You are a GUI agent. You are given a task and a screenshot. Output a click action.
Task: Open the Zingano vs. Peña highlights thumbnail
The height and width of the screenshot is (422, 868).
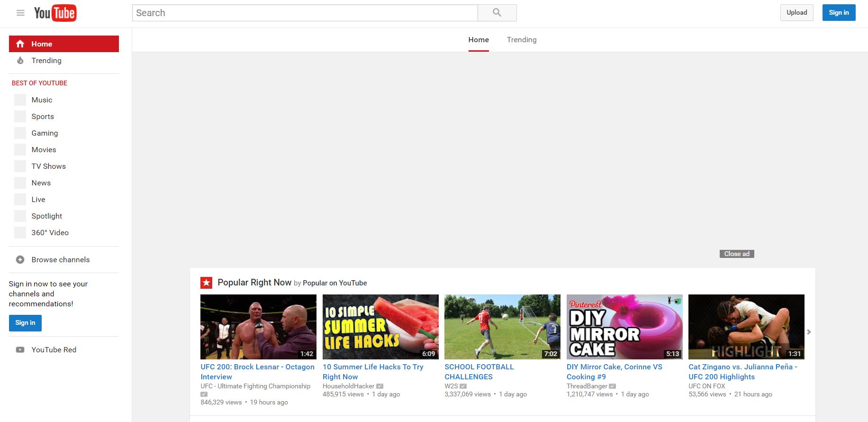(x=746, y=327)
